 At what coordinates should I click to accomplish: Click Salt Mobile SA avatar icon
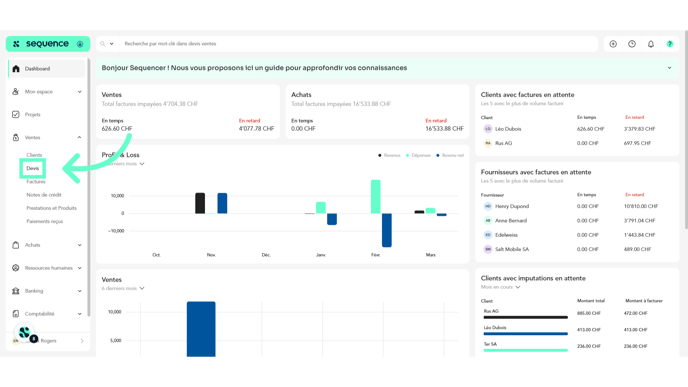pyautogui.click(x=488, y=249)
